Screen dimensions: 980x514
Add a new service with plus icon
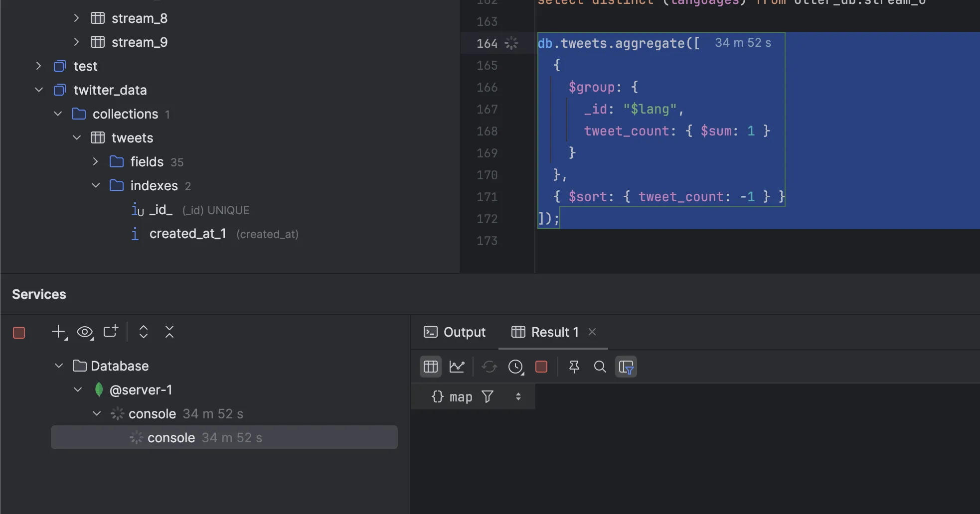(59, 332)
